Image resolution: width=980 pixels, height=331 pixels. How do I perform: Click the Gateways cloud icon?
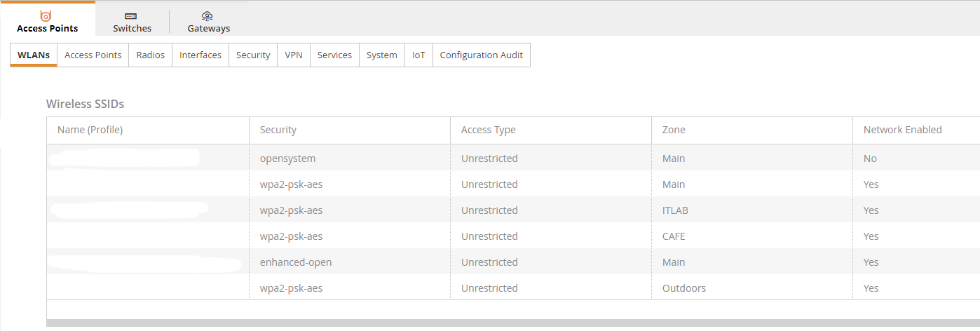[207, 16]
